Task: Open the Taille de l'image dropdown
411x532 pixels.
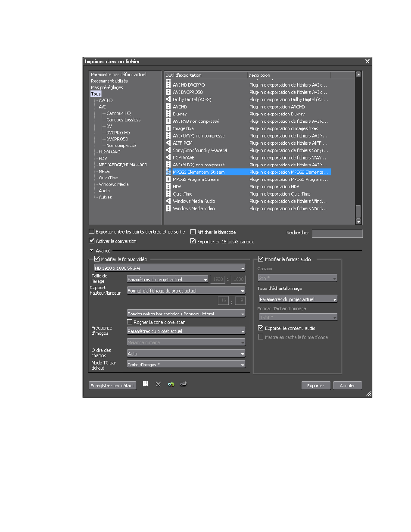Action: [168, 280]
